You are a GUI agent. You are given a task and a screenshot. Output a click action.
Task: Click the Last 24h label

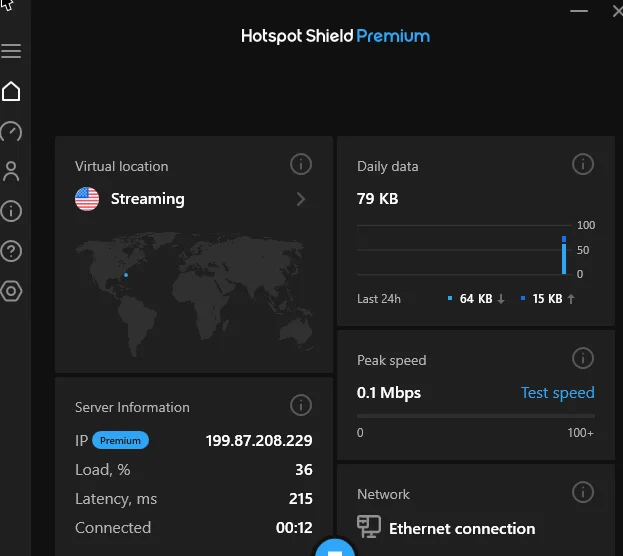[379, 298]
